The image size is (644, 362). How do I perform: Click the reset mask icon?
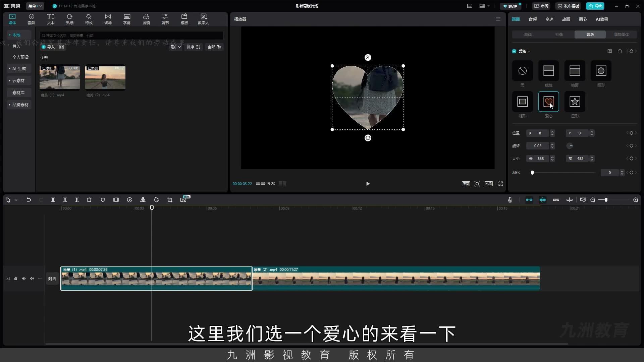(620, 51)
